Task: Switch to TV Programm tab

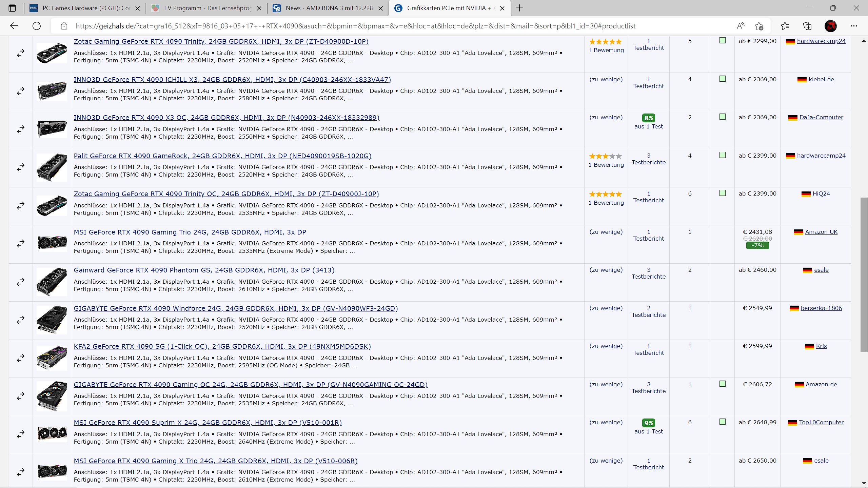Action: tap(207, 8)
